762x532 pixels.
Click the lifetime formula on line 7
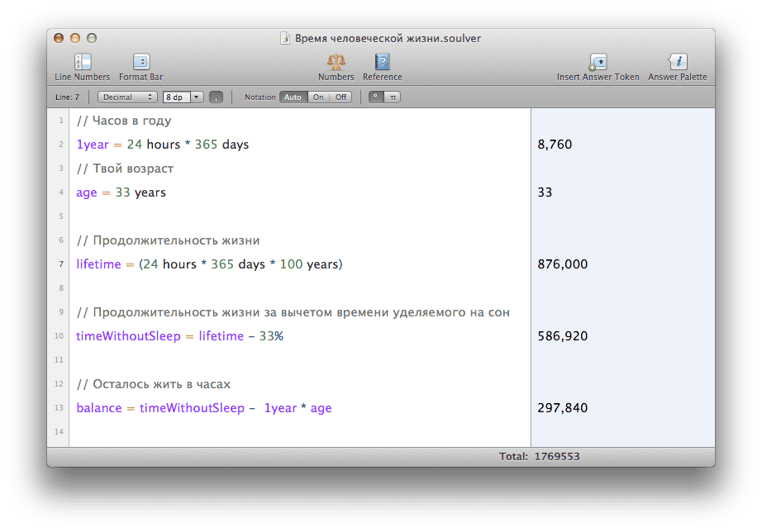[209, 264]
